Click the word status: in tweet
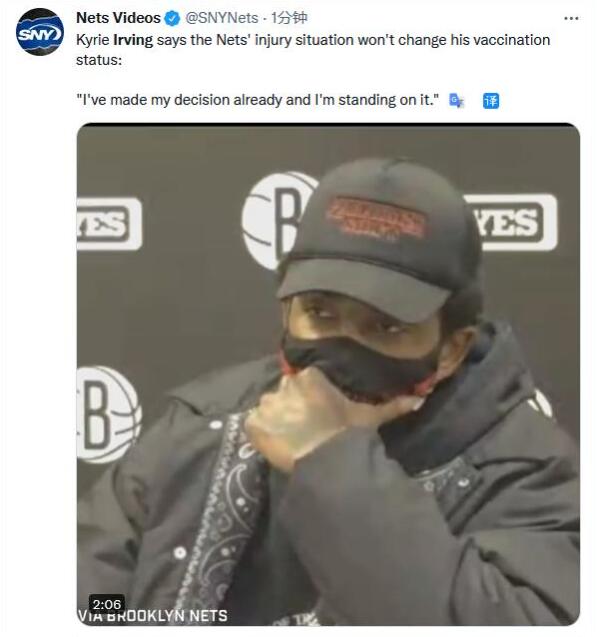 point(99,60)
